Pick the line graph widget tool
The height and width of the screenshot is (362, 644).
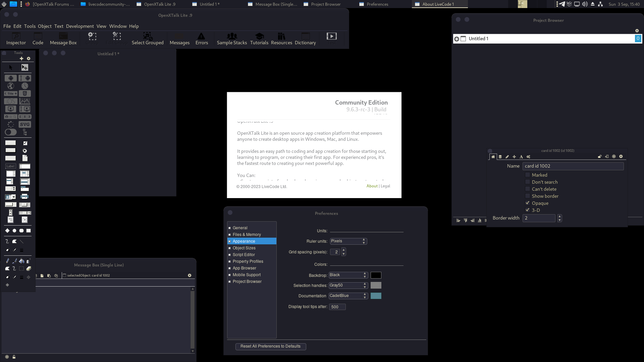click(x=25, y=101)
